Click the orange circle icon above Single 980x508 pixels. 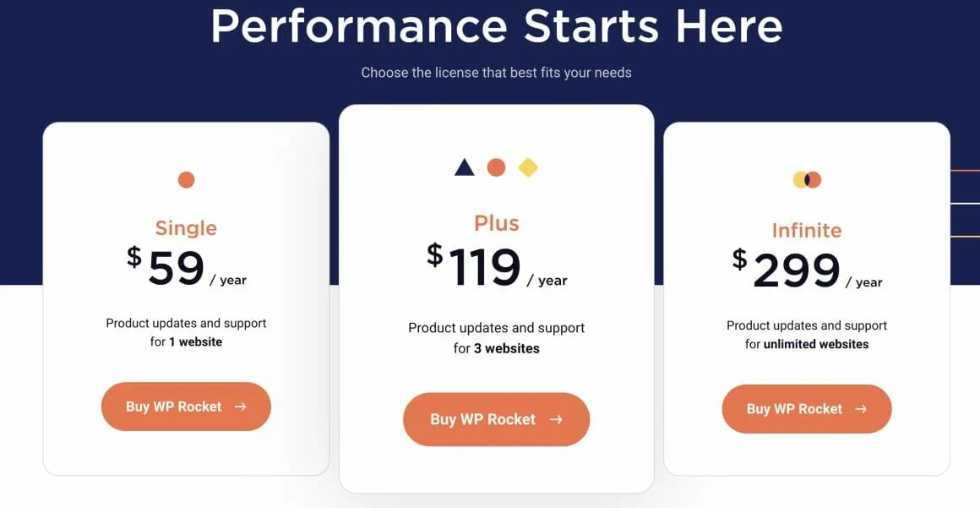click(x=186, y=179)
